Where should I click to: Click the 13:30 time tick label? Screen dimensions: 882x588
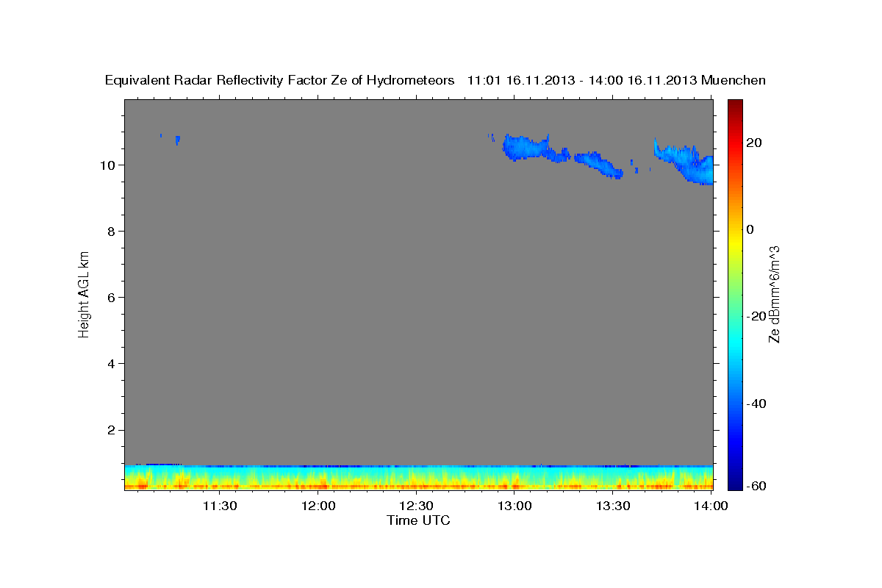tap(613, 506)
